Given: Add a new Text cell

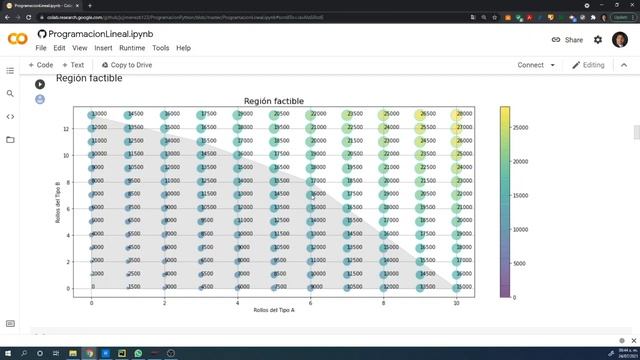Looking at the screenshot, I should point(73,65).
